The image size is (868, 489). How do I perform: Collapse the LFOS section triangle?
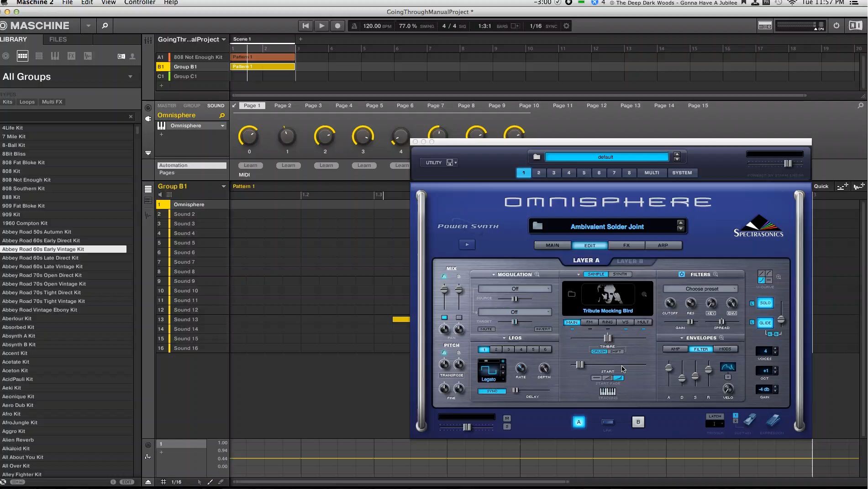click(504, 338)
